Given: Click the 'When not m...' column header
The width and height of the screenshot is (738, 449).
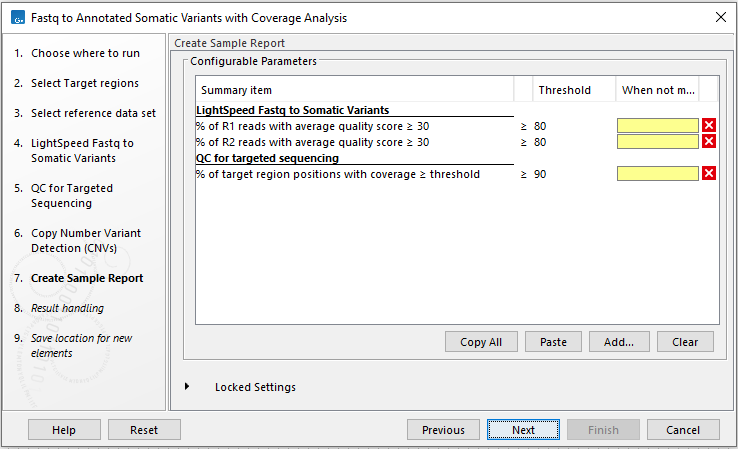Looking at the screenshot, I should coord(658,90).
